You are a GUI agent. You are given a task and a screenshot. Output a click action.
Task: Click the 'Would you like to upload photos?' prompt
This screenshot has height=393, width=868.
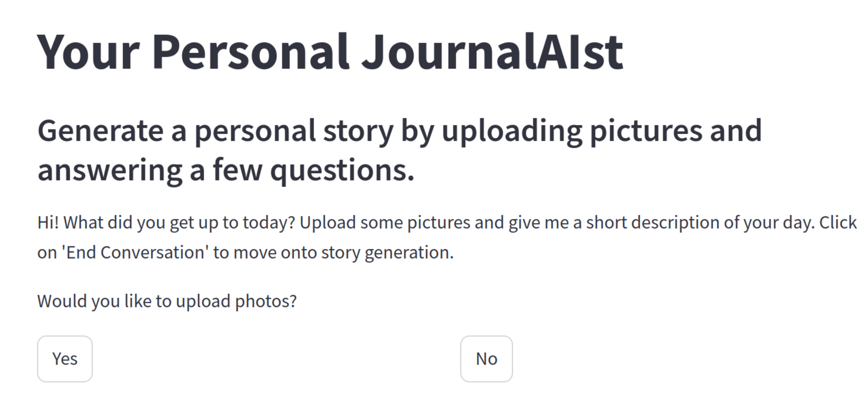tap(167, 301)
